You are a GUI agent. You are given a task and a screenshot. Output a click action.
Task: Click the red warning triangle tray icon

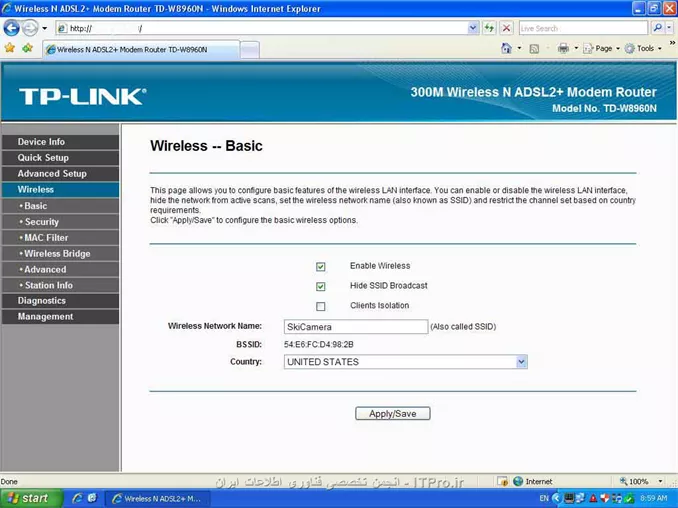593,499
